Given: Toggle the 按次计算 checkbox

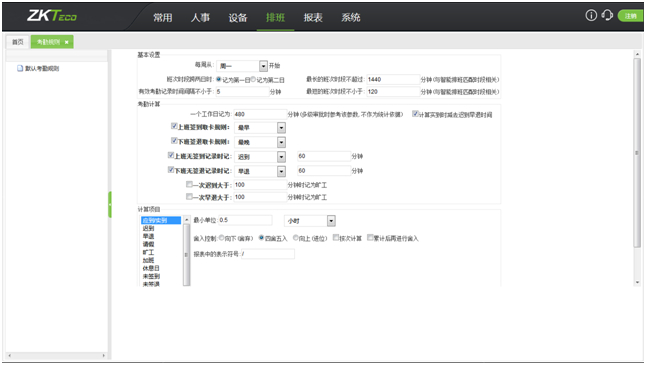Looking at the screenshot, I should click(336, 237).
